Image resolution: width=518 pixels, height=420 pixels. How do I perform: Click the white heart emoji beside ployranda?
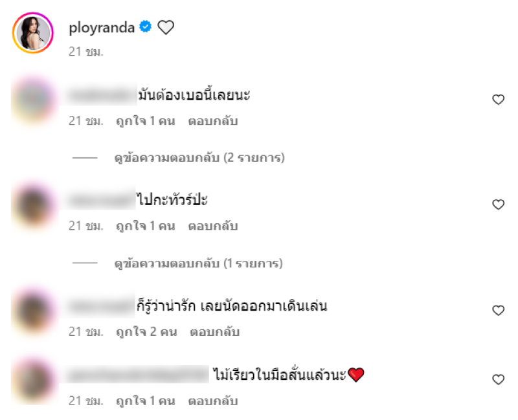pos(166,27)
